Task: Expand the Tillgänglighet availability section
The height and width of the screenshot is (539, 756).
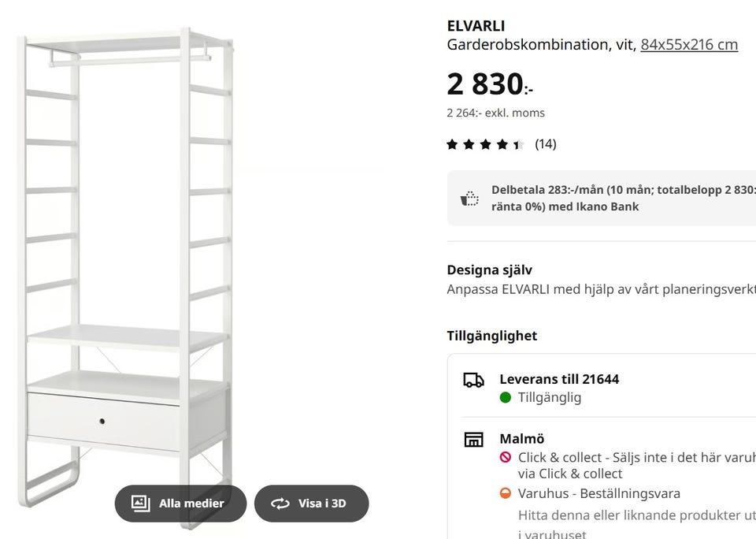Action: (x=491, y=335)
